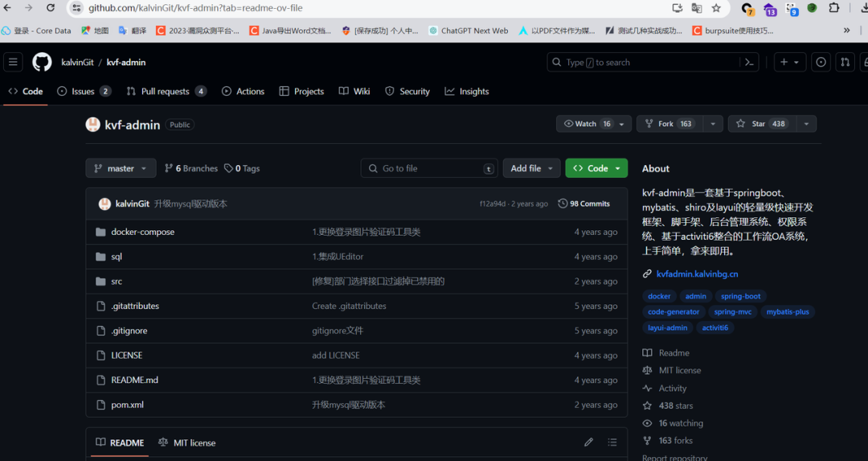The height and width of the screenshot is (461, 868).
Task: Open the pull requests icon in header
Action: (x=845, y=62)
